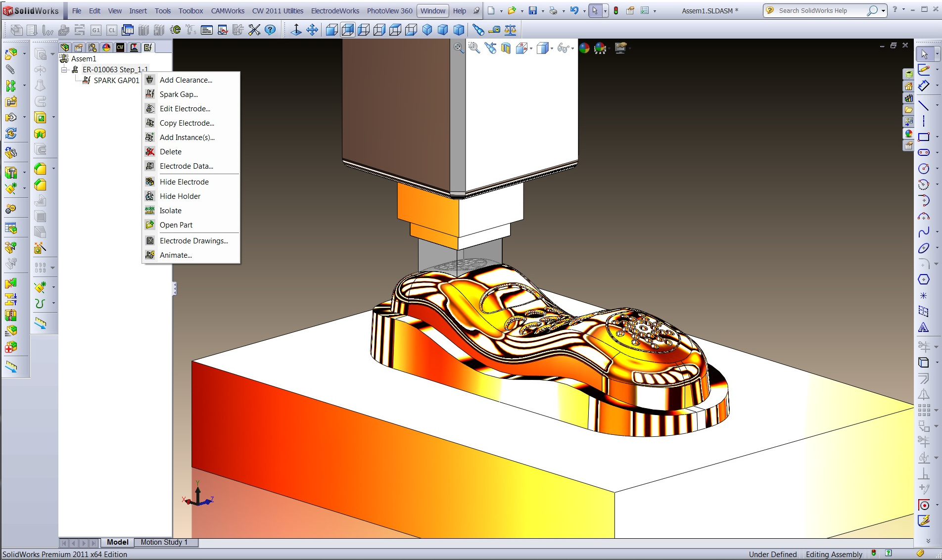This screenshot has height=560, width=942.
Task: Open the ElectrodeWorks menu
Action: click(335, 10)
